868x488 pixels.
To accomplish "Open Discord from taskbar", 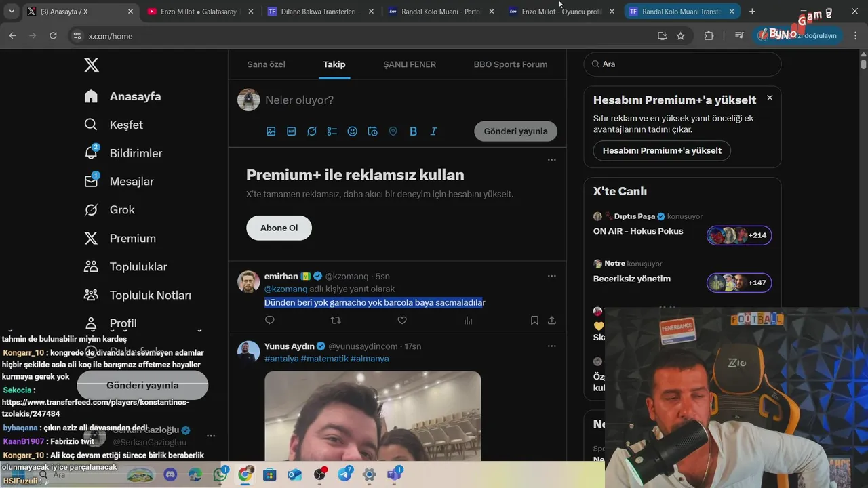I will [x=170, y=475].
